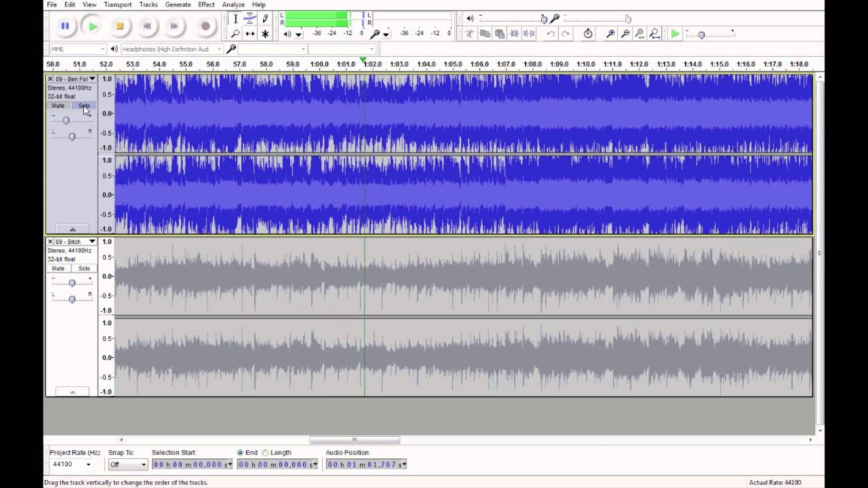Click the Fit Project zoom icon
868x488 pixels.
tap(654, 34)
